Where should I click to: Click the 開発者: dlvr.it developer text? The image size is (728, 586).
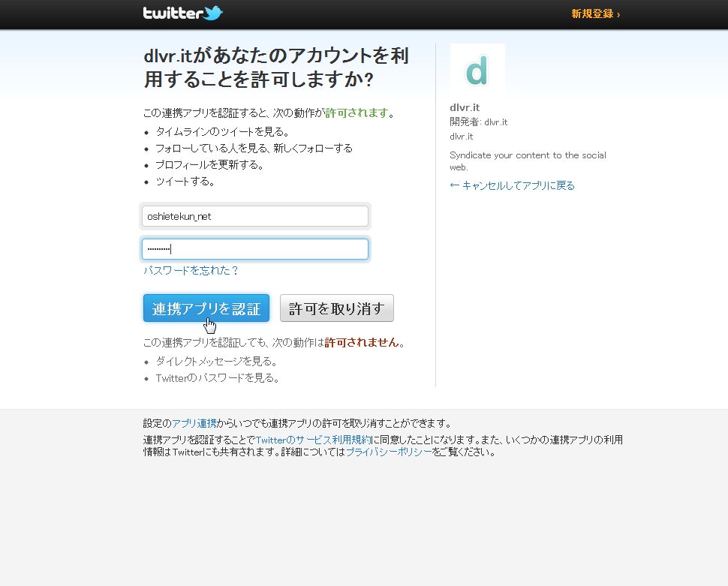(x=479, y=122)
